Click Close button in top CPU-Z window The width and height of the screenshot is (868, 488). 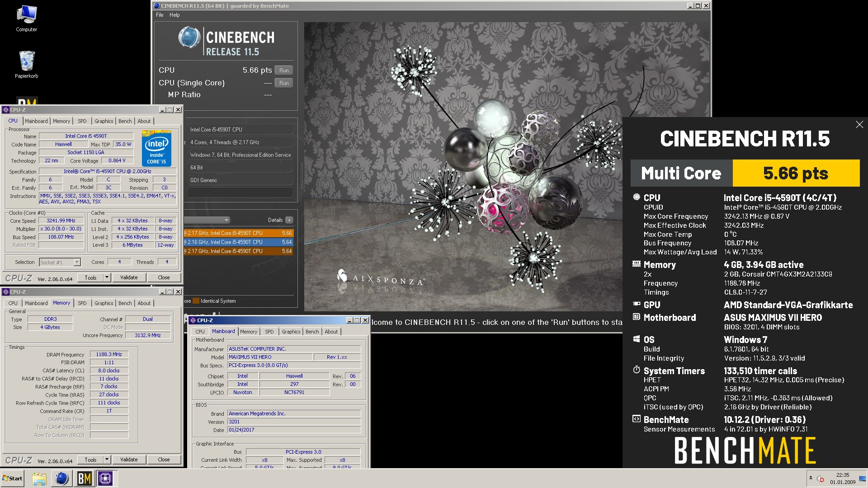[x=164, y=277]
